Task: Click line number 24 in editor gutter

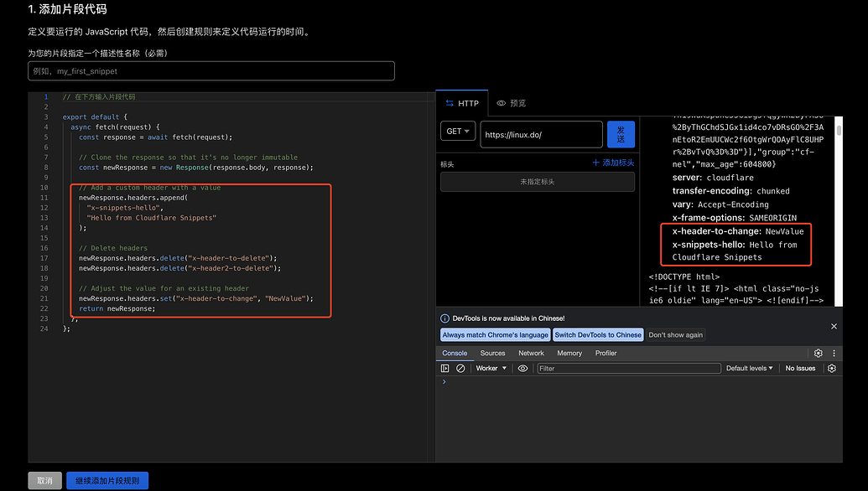Action: click(x=44, y=328)
